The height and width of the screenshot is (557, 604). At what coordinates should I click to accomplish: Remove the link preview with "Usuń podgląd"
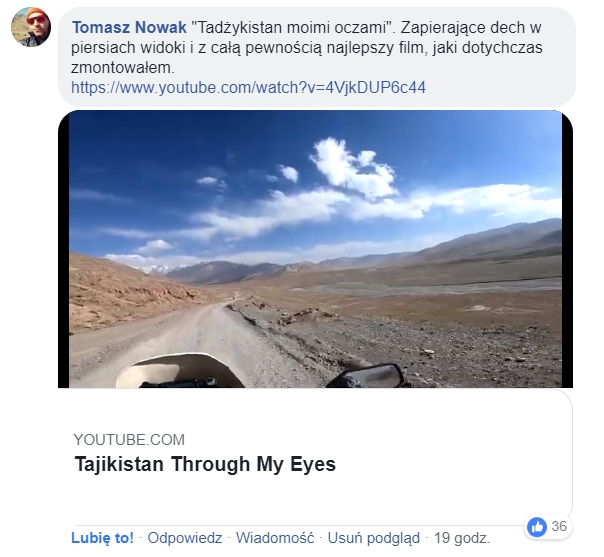click(x=373, y=538)
